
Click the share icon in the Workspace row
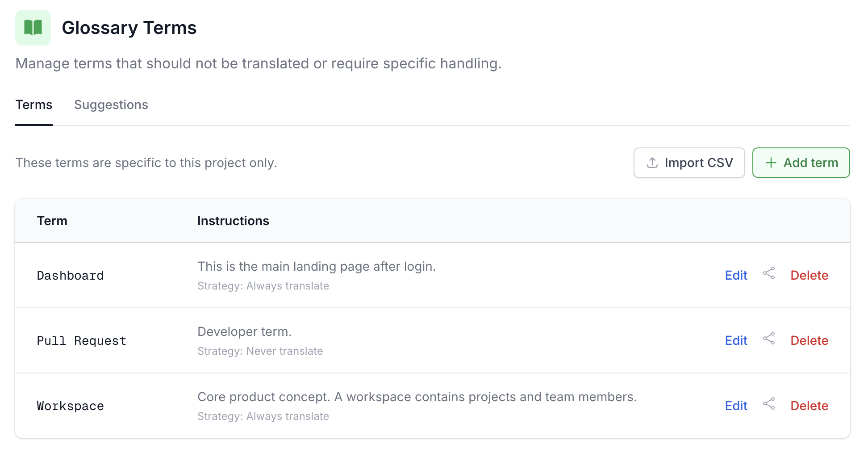click(x=769, y=403)
